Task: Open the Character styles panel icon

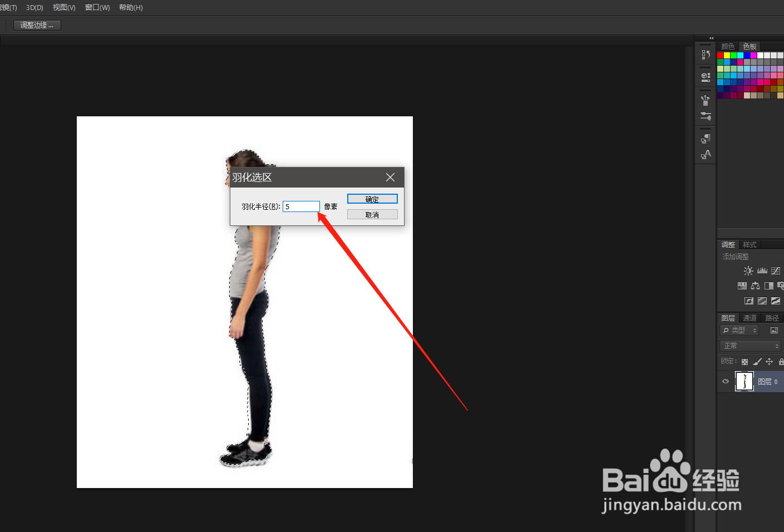Action: pos(706,154)
